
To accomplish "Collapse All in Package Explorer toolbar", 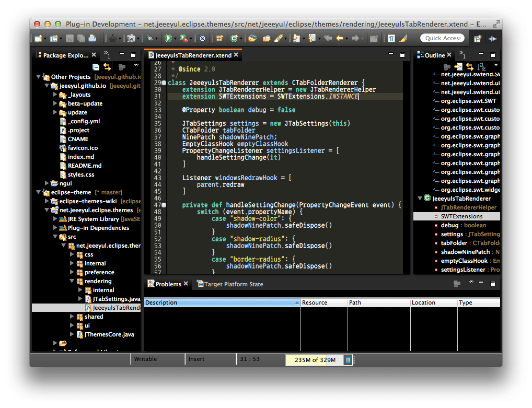I will click(96, 67).
